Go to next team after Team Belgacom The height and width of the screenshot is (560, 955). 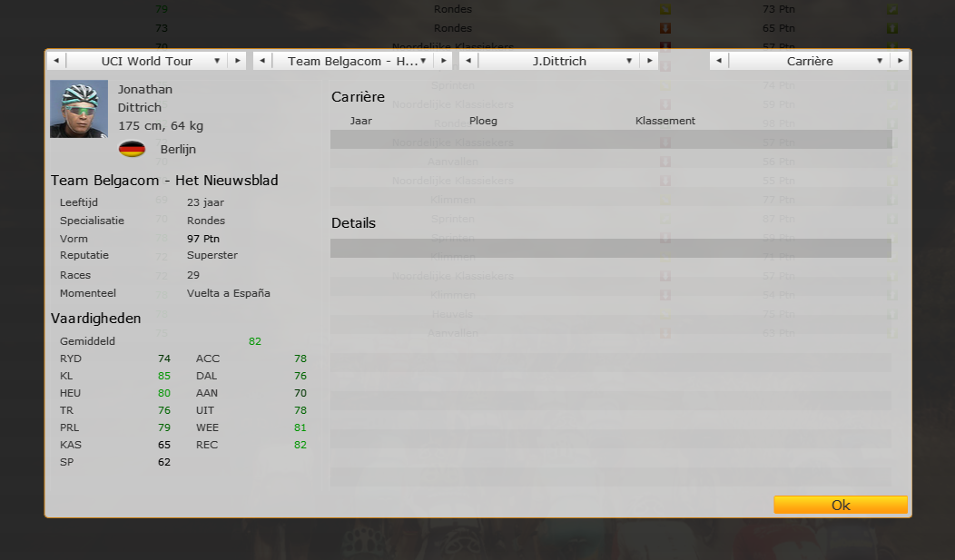442,61
